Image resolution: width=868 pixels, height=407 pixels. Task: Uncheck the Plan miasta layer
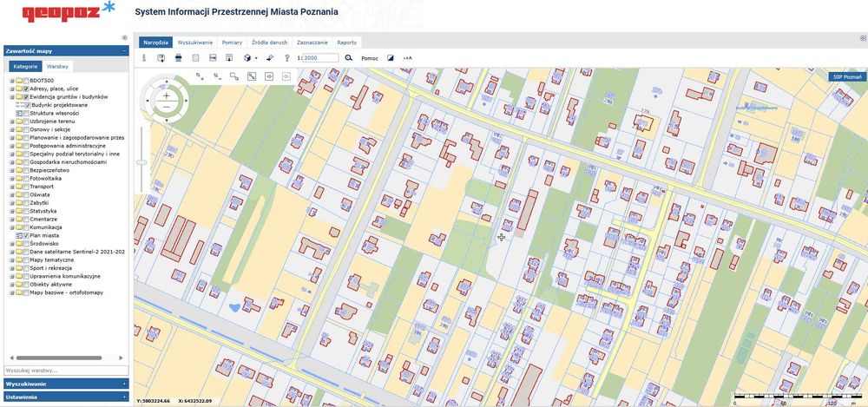pyautogui.click(x=26, y=235)
